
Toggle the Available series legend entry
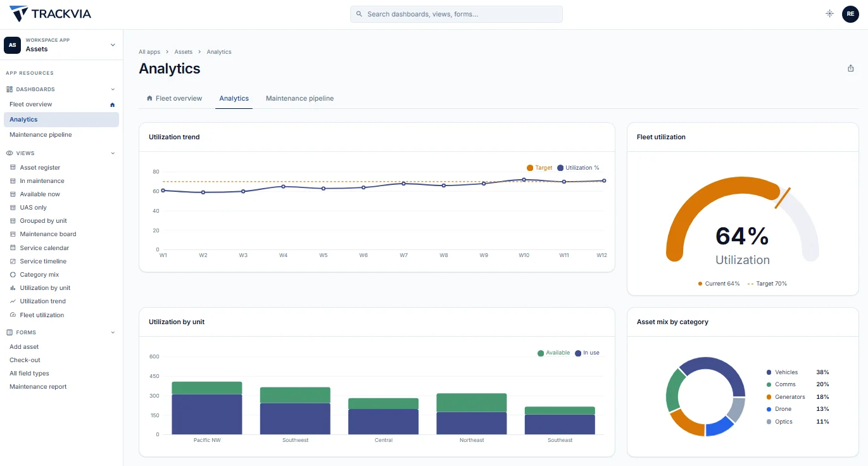553,353
